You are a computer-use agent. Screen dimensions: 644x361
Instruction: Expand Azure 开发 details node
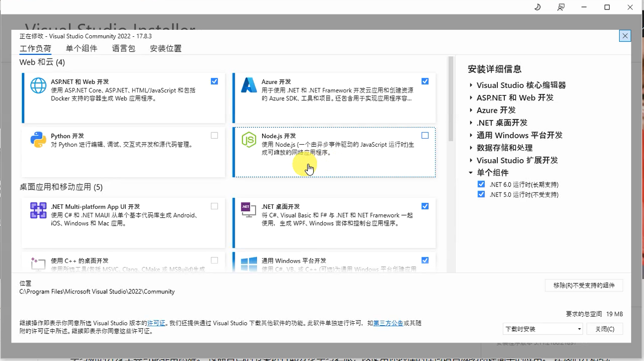tap(471, 110)
